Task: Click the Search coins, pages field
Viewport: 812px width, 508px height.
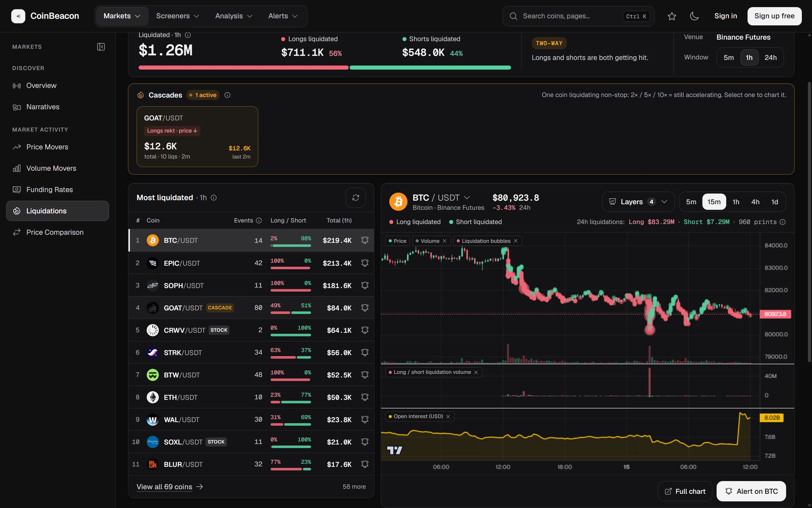Action: coord(578,16)
